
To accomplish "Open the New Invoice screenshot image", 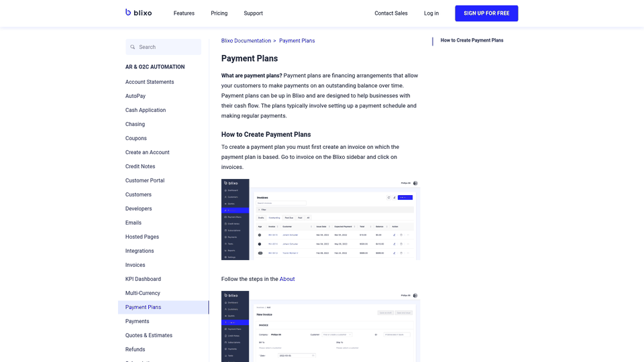I will click(321, 326).
